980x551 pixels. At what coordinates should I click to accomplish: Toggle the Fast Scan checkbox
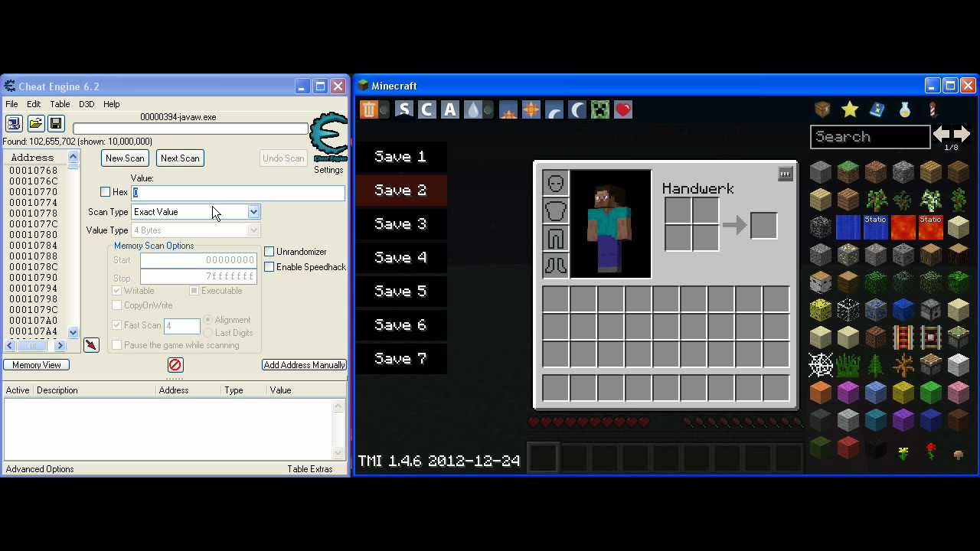[x=117, y=325]
